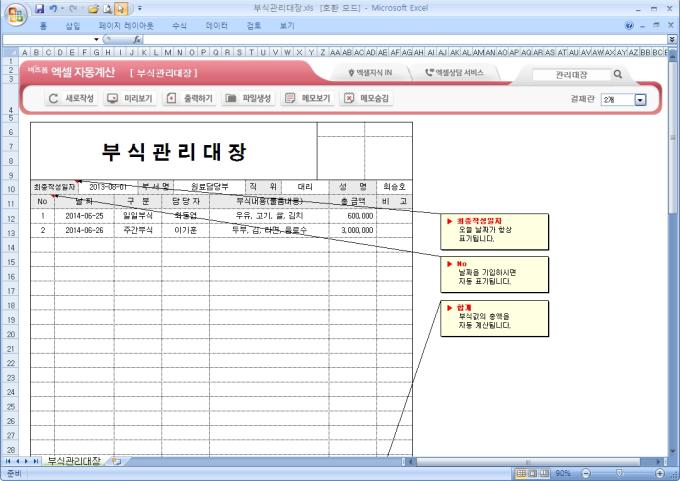The image size is (680, 481).
Task: Open the 삽입 ribbon tab
Action: point(73,26)
